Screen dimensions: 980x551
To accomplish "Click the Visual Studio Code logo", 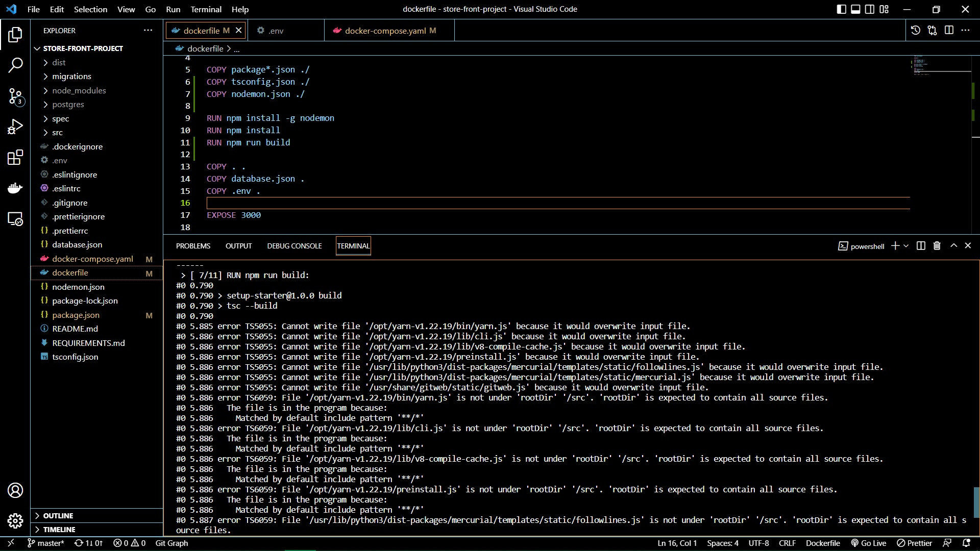I will [11, 9].
